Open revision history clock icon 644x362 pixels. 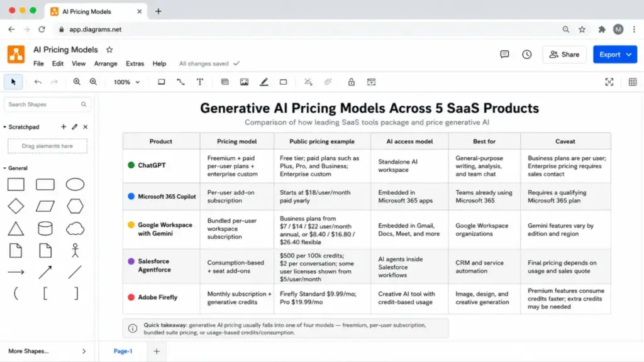[x=526, y=55]
